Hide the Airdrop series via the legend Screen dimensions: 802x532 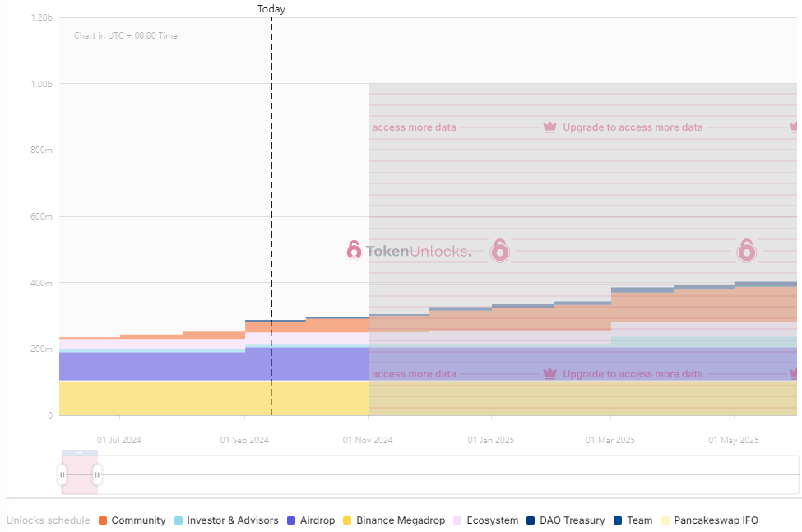click(310, 520)
